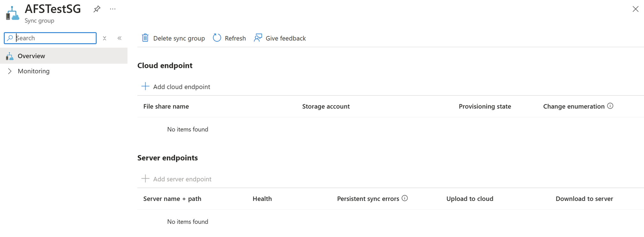The height and width of the screenshot is (237, 644).
Task: Open the Monitoring menu item
Action: 34,71
